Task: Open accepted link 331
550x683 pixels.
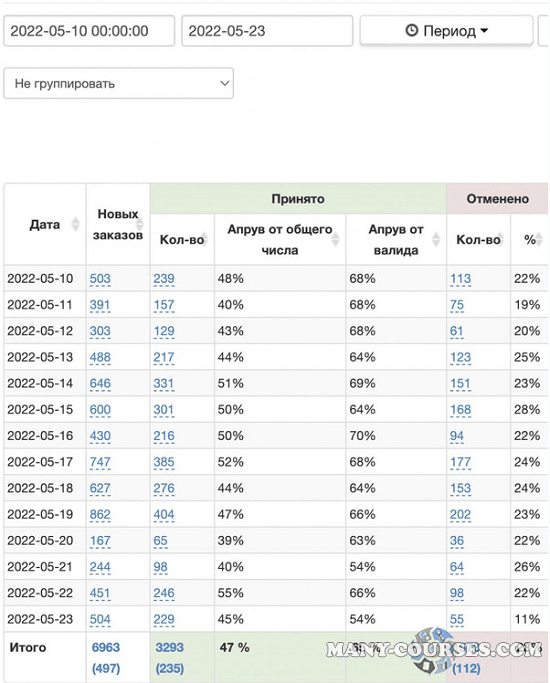Action: [x=164, y=383]
